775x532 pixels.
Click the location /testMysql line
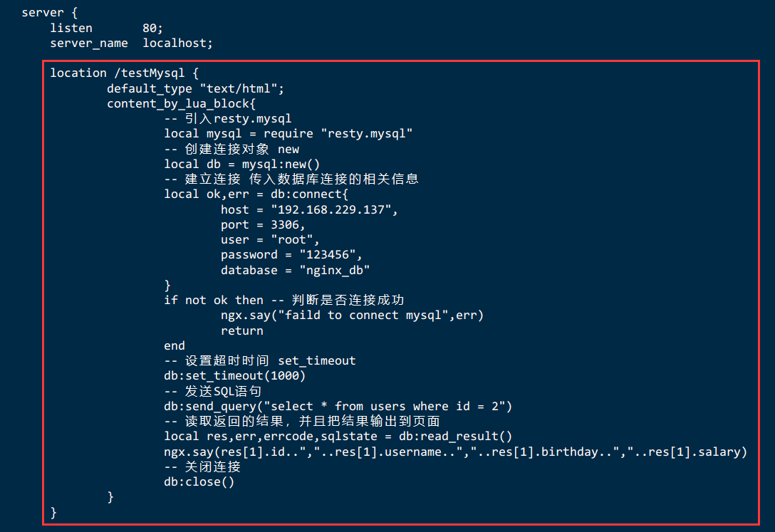[124, 73]
